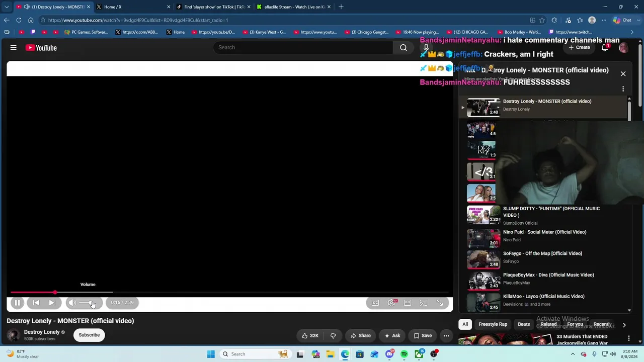Switch the player to theater mode
The height and width of the screenshot is (362, 644).
pos(408,303)
